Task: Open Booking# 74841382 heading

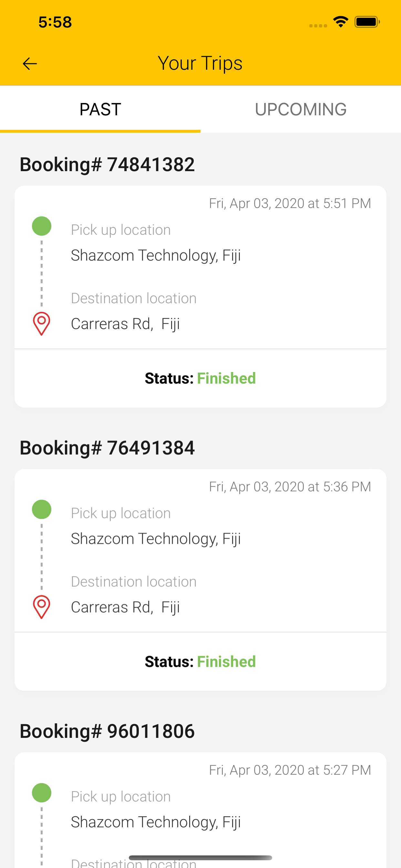Action: point(107,164)
